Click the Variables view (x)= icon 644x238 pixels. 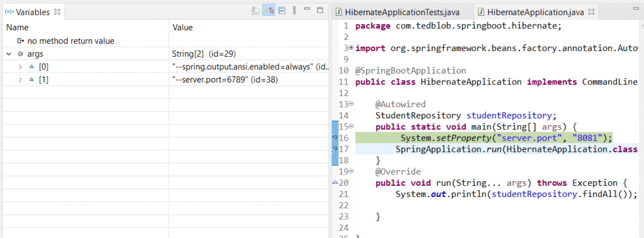point(9,12)
